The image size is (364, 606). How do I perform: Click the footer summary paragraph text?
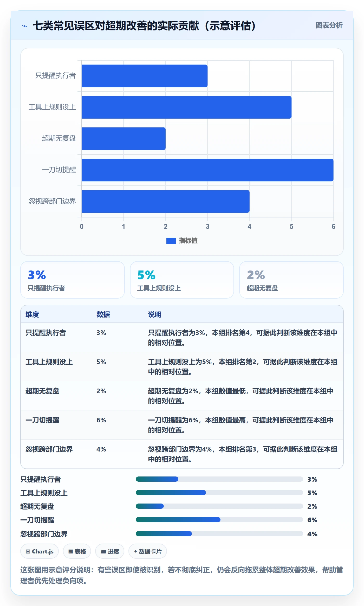pos(182,575)
